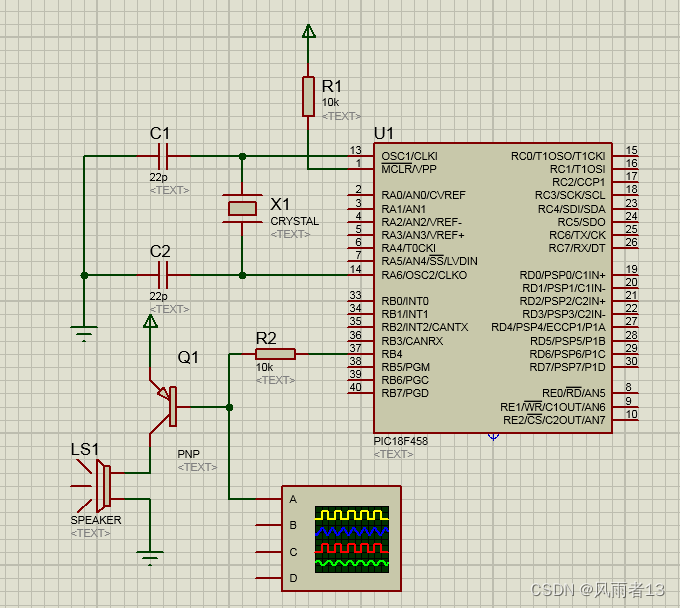This screenshot has width=680, height=608.
Task: Click capacitor C2 symbol
Action: 163,275
